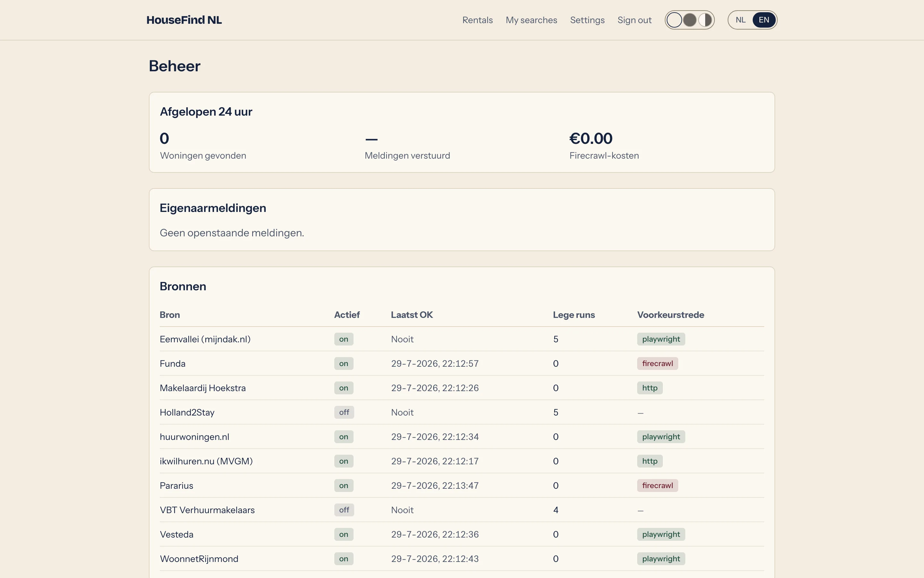The width and height of the screenshot is (924, 578).
Task: Select the light theme circle icon
Action: (x=674, y=20)
